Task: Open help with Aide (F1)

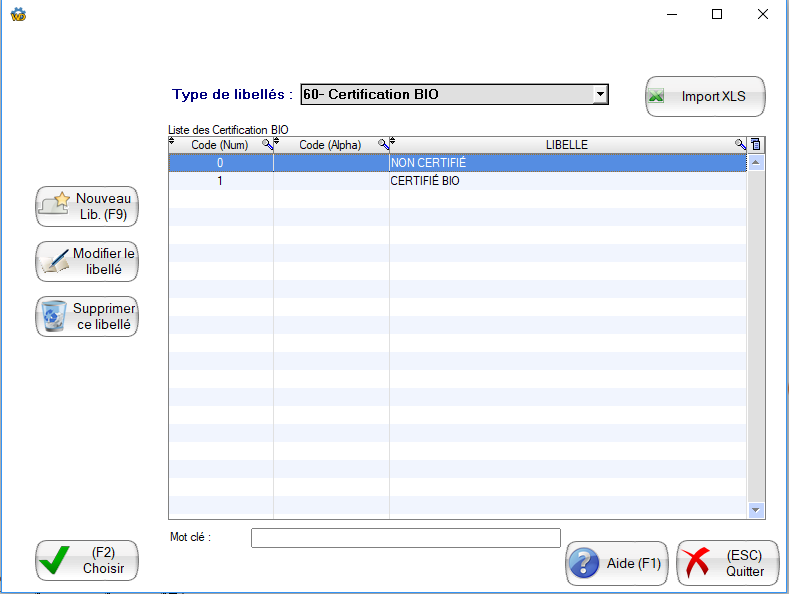Action: pyautogui.click(x=616, y=564)
